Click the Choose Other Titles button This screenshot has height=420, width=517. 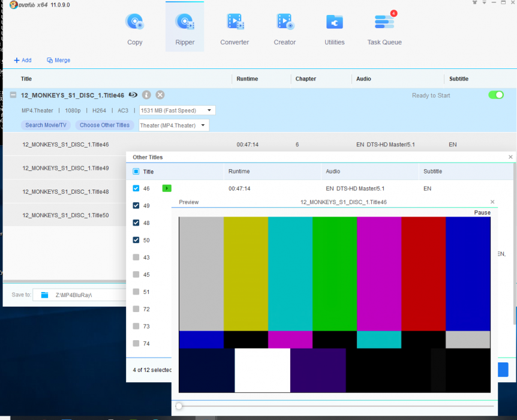104,125
